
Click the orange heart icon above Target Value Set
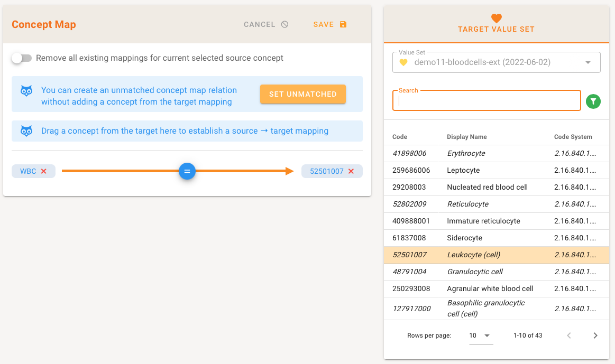[x=496, y=18]
